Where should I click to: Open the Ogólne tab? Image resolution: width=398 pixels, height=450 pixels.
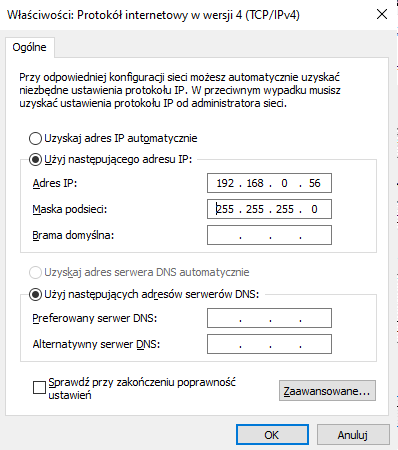click(29, 47)
